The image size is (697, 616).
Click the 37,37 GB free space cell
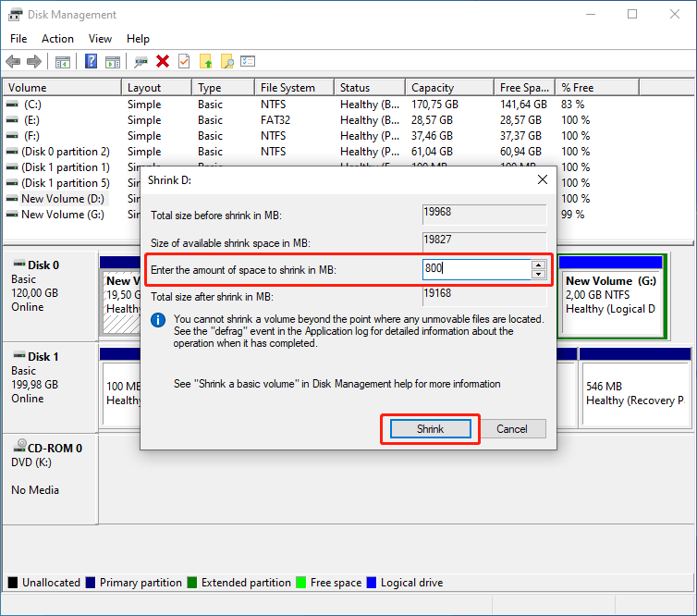click(x=520, y=136)
